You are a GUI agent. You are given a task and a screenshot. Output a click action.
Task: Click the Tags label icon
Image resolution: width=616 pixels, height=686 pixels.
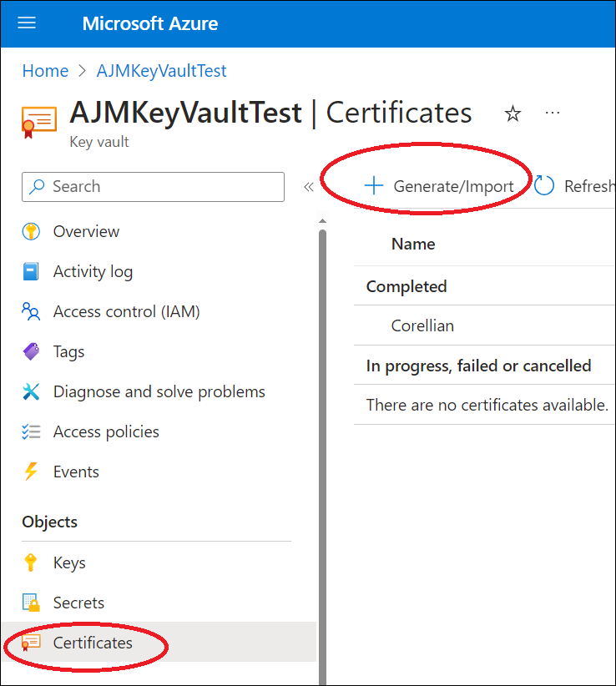[x=31, y=351]
